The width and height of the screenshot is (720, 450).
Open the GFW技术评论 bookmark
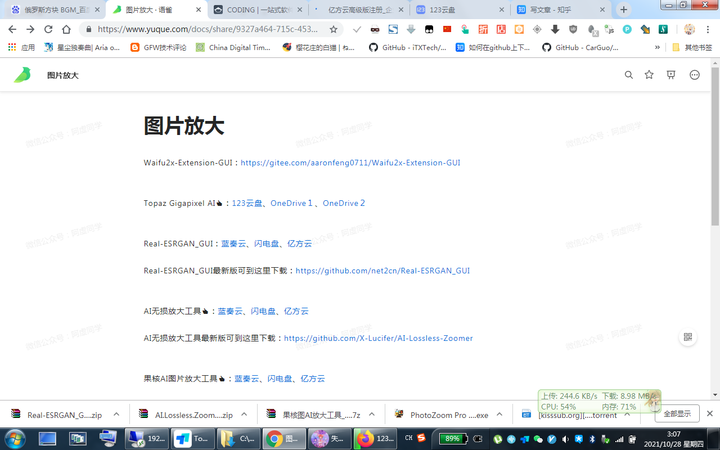coord(159,47)
